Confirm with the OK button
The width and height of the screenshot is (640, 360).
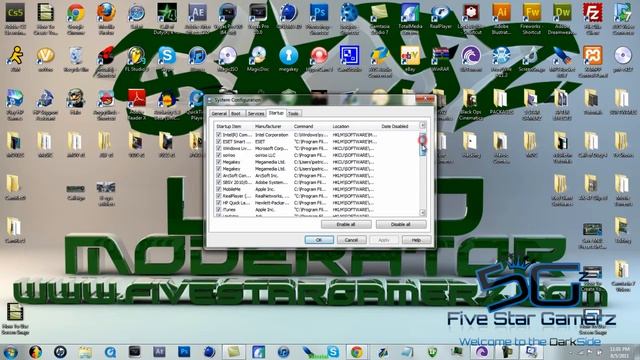coord(319,240)
